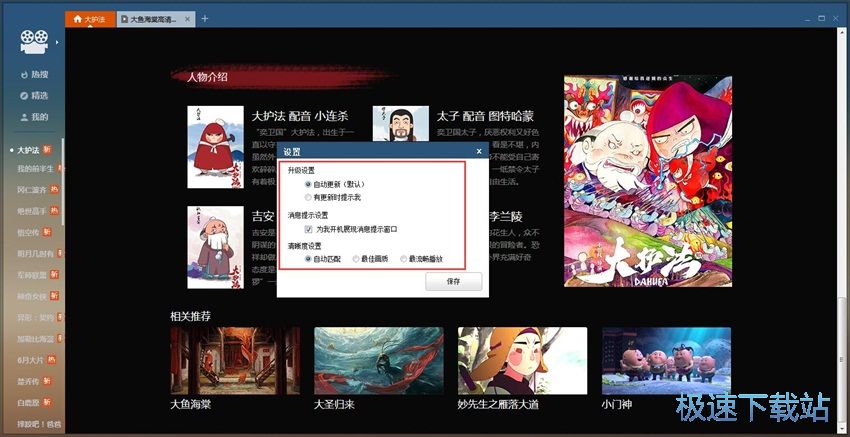Click the 保存 button in settings dialog
This screenshot has width=850, height=437.
click(453, 281)
